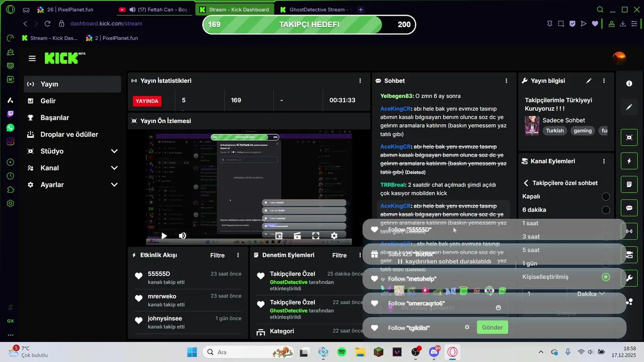The image size is (644, 362).
Task: Open Sohbet panel three-dot menu
Action: (506, 80)
